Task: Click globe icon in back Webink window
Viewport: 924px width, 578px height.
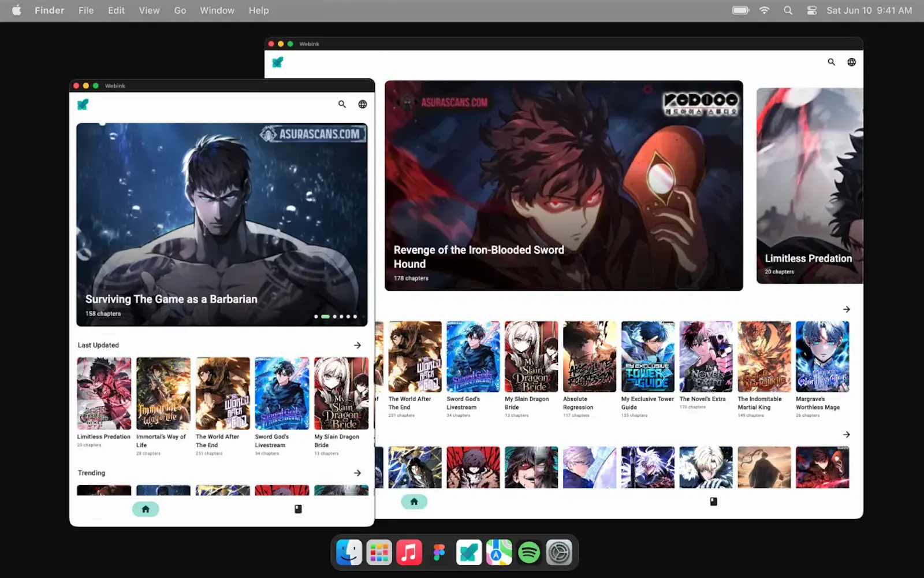Action: click(852, 62)
